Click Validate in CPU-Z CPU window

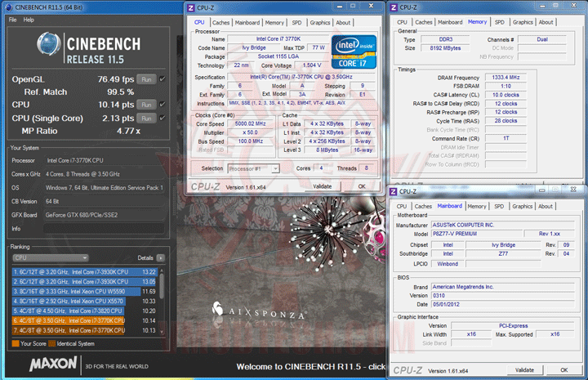click(x=322, y=186)
